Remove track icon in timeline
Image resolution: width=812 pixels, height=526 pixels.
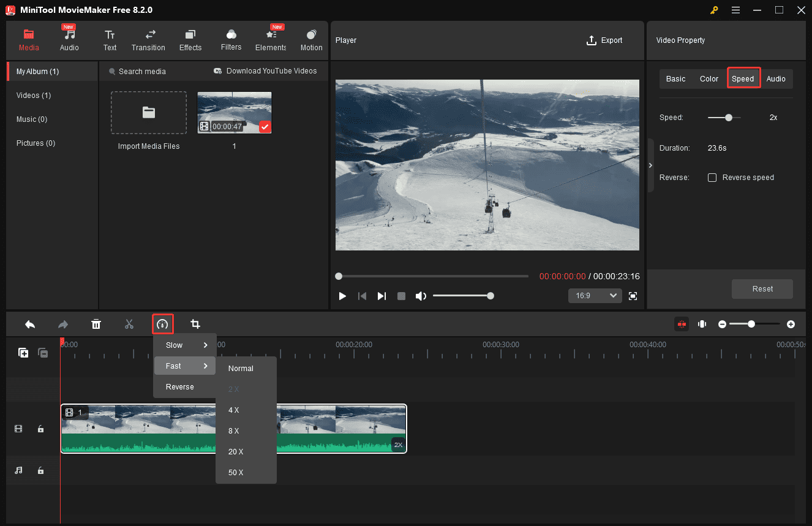tap(43, 353)
